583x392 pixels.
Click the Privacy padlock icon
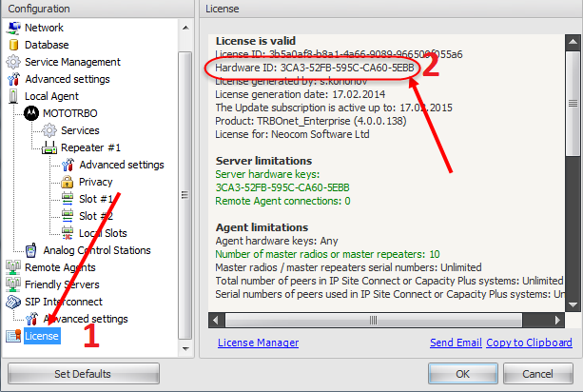coord(68,182)
